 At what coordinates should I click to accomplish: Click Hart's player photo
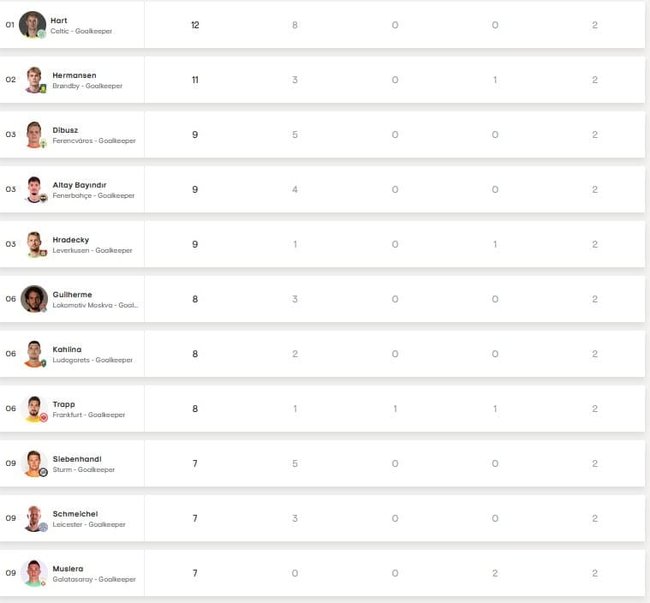pyautogui.click(x=32, y=24)
